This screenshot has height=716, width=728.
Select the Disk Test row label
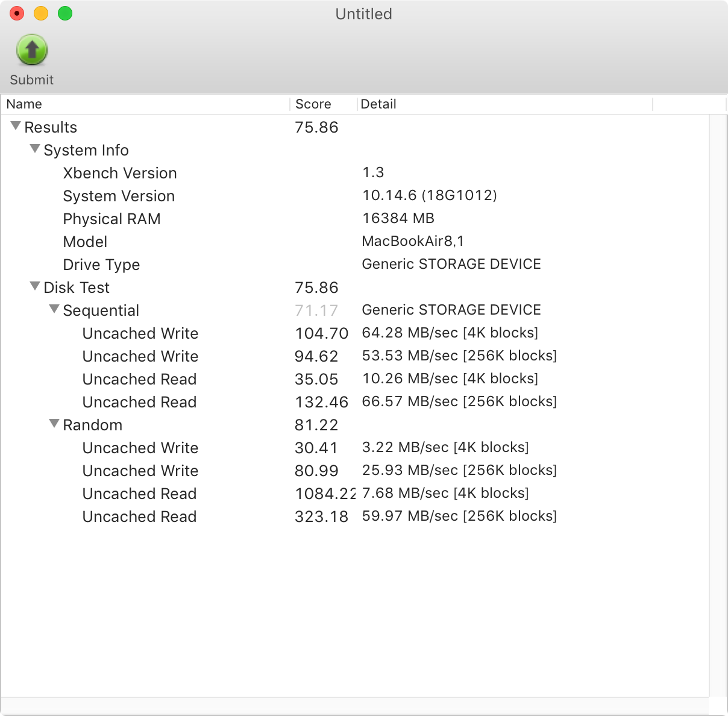point(77,287)
